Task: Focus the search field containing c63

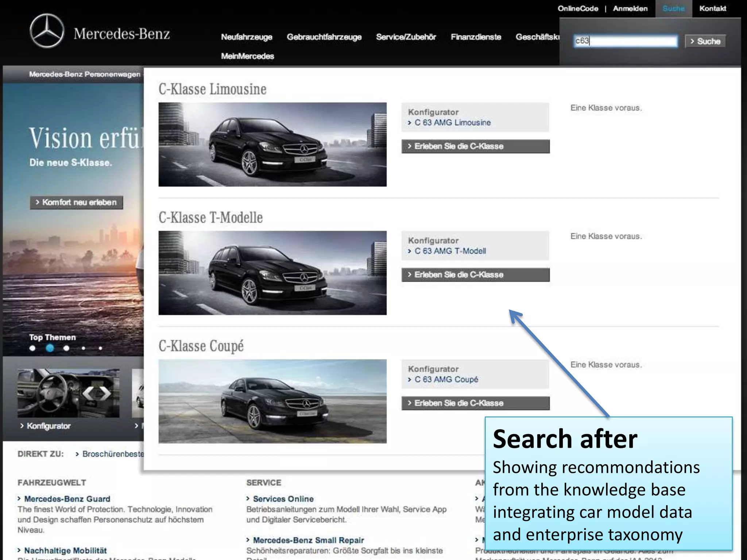Action: tap(625, 41)
